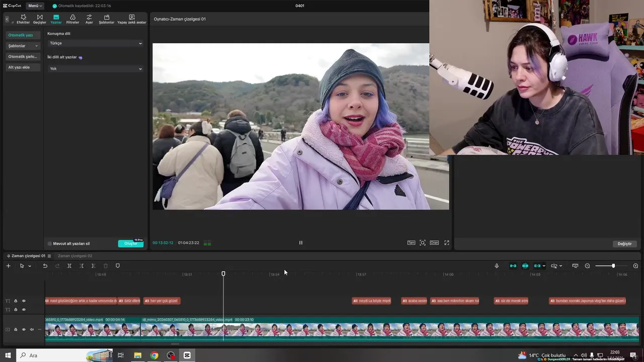Open the Yok bilingual captions dropdown
The height and width of the screenshot is (362, 644).
[x=95, y=68]
